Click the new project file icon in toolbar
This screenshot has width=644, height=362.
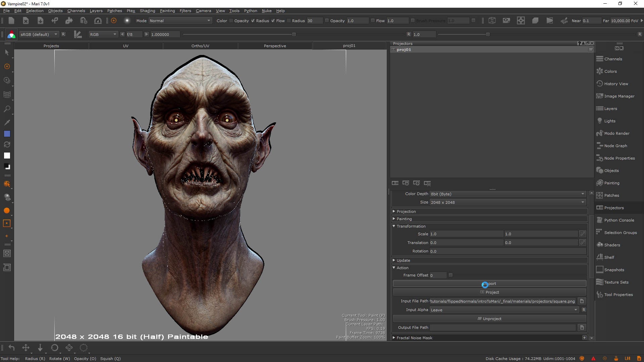tap(11, 21)
